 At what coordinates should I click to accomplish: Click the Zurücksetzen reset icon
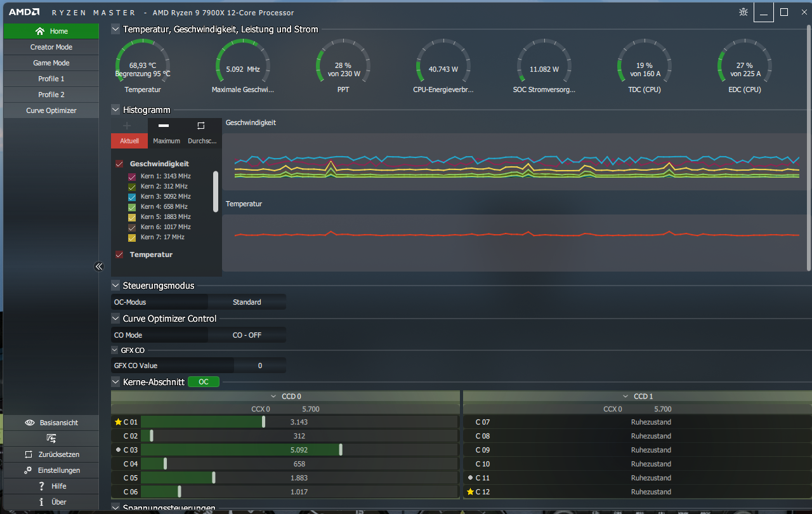28,454
